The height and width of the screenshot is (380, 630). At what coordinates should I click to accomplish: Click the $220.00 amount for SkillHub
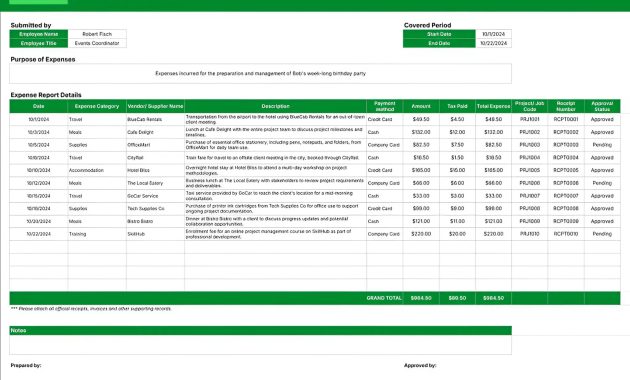click(x=421, y=234)
